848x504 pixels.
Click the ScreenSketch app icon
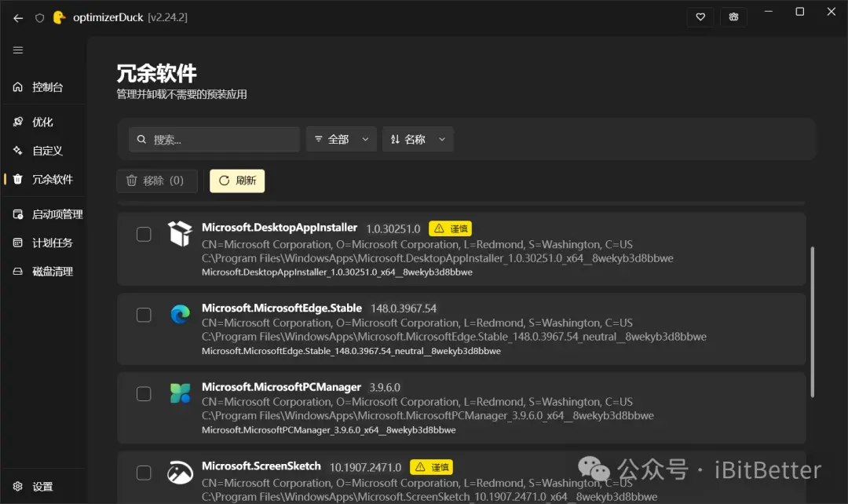(x=180, y=473)
